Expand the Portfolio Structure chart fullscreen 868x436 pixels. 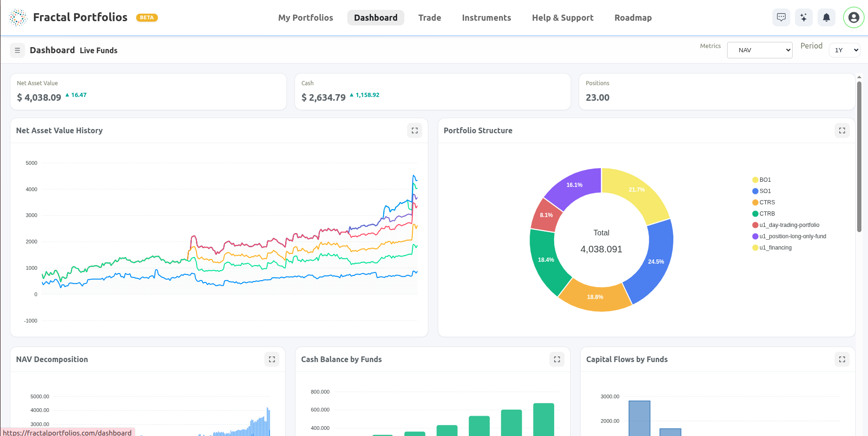click(842, 130)
